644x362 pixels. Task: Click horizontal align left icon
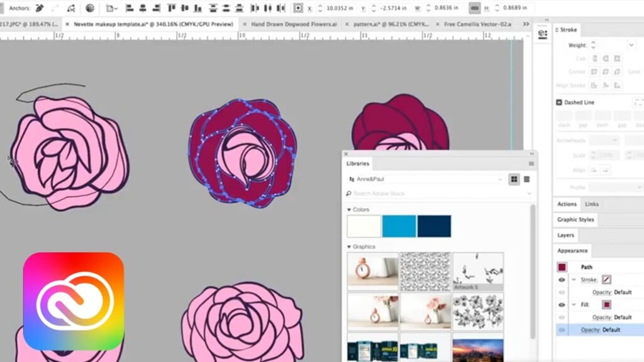pos(130,8)
